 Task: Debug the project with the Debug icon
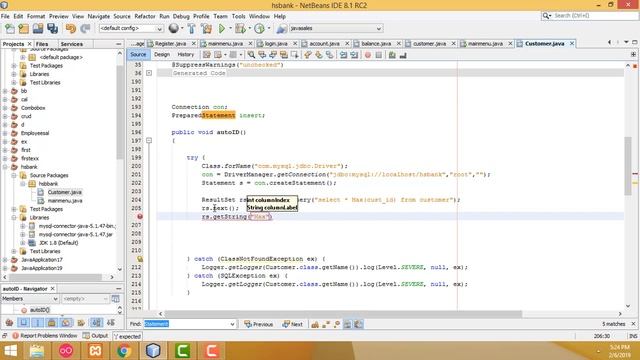(240, 29)
